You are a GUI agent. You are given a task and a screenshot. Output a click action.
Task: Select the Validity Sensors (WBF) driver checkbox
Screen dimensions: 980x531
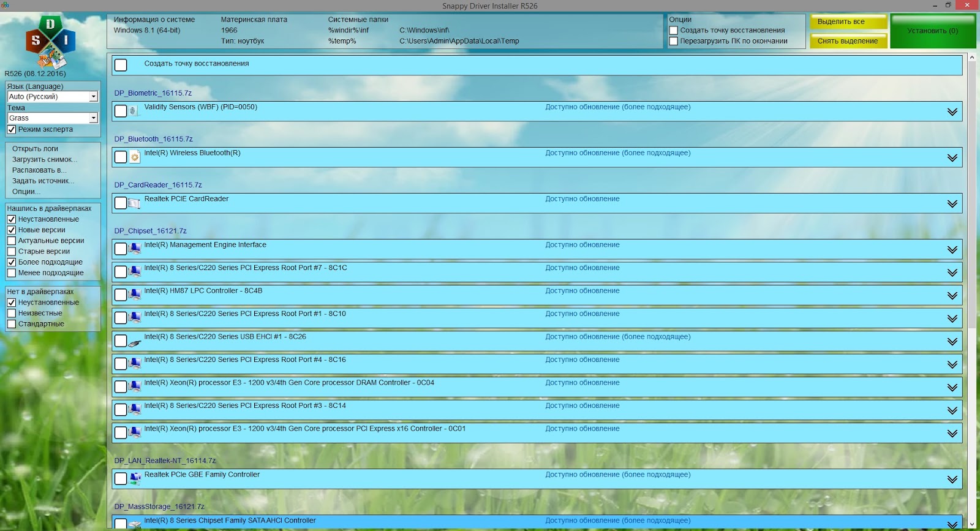(x=121, y=111)
